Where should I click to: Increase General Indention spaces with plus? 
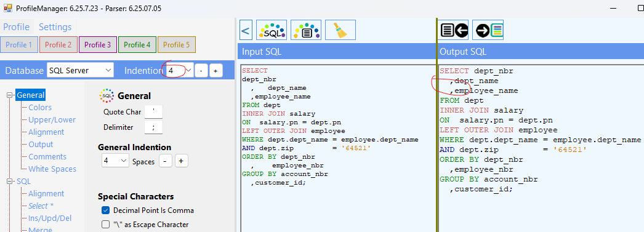click(x=181, y=161)
